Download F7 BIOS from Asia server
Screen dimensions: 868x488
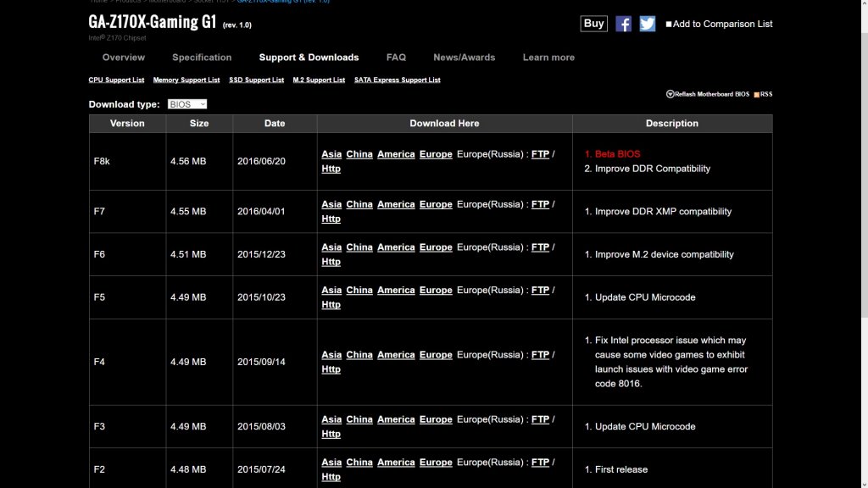click(331, 205)
